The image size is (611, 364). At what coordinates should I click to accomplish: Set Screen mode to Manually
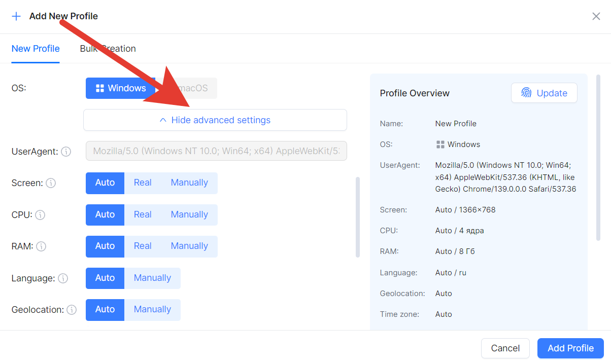189,182
